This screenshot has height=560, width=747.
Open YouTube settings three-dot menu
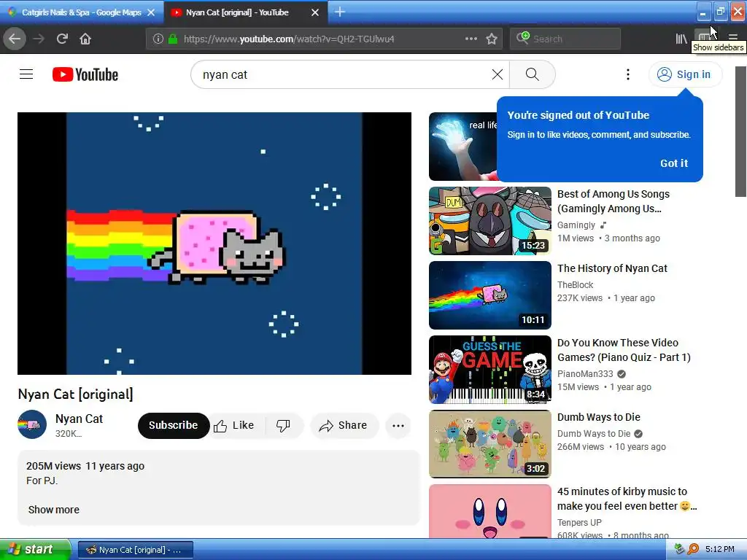tap(628, 74)
